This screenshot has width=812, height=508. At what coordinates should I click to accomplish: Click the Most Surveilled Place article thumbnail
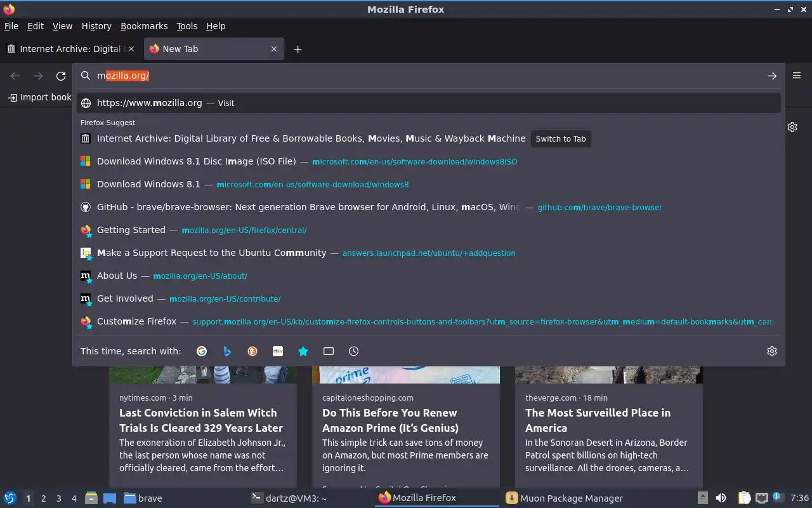609,375
